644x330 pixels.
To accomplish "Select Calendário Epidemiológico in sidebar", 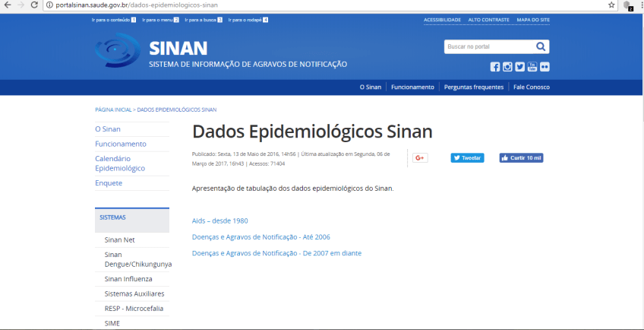I will tap(120, 163).
